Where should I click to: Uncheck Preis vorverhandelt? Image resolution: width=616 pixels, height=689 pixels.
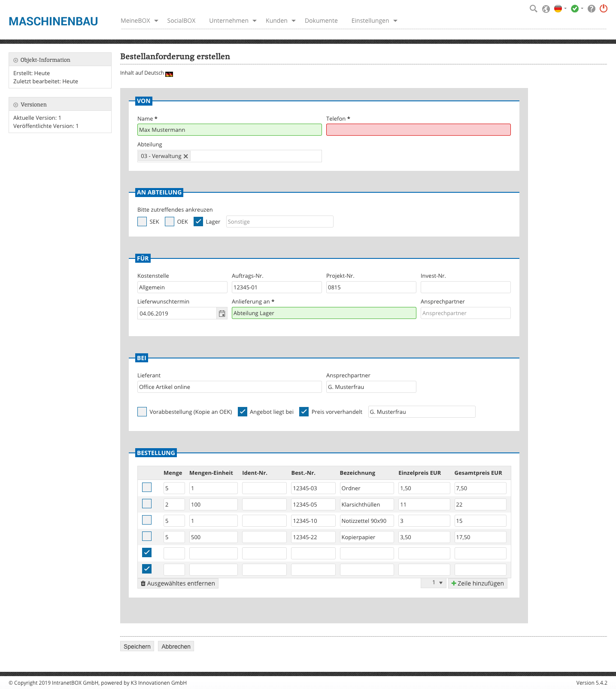point(304,412)
